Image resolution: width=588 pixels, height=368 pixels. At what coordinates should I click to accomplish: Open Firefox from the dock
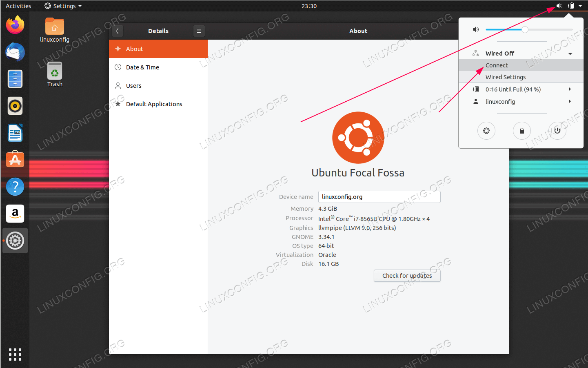[15, 25]
